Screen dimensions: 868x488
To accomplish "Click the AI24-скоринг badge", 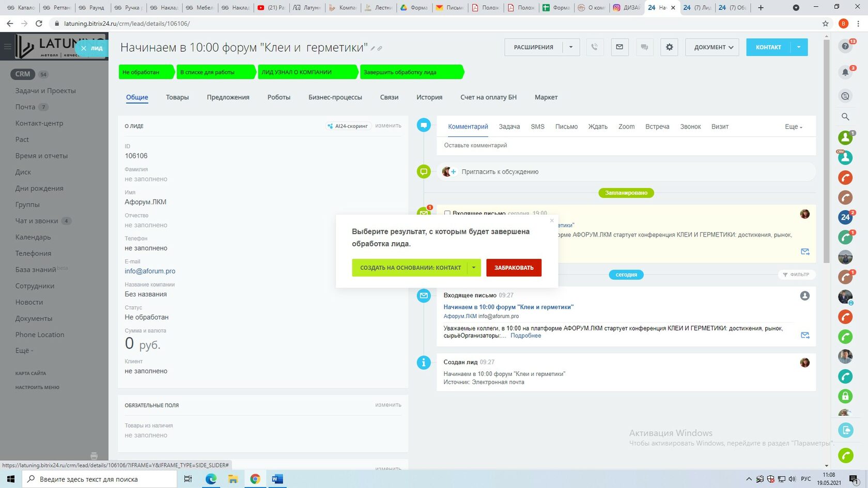I will coord(348,126).
